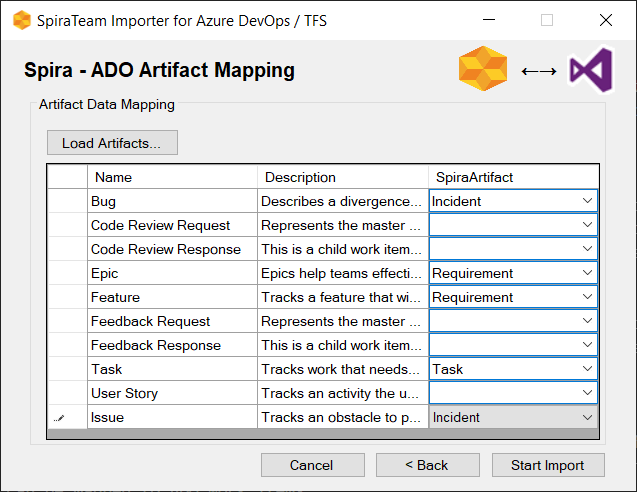Expand the Code Review Request artifact dropdown
Viewport: 637px width, 492px height.
point(586,225)
